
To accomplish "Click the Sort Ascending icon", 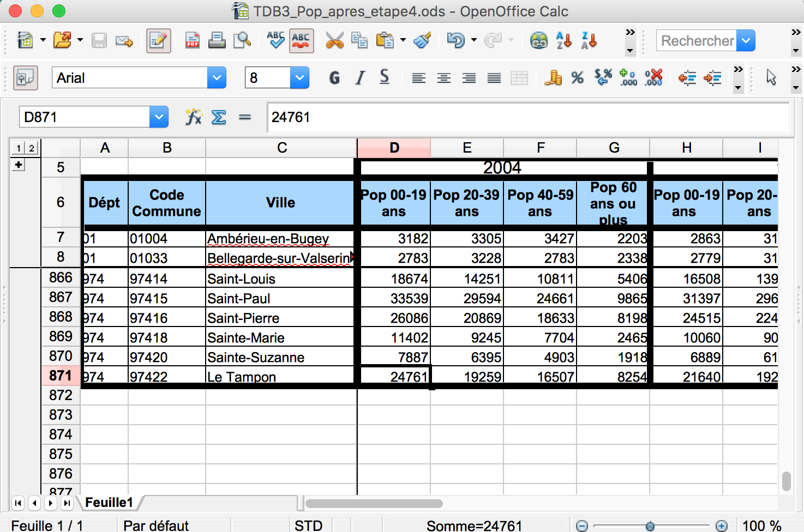I will coord(563,41).
